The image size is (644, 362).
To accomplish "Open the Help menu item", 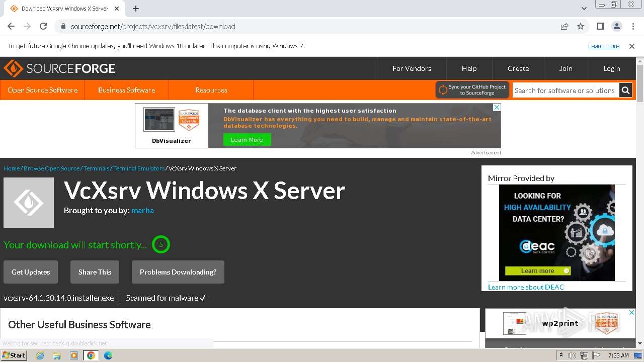I will 469,68.
